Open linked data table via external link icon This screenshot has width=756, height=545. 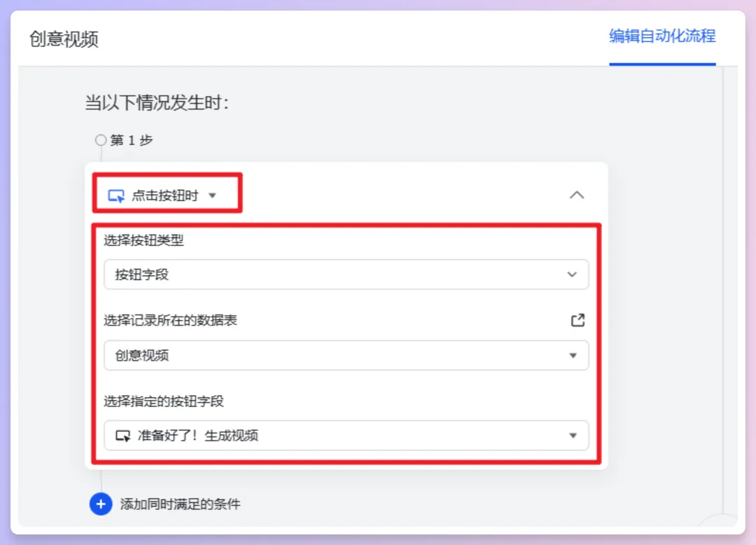[577, 320]
